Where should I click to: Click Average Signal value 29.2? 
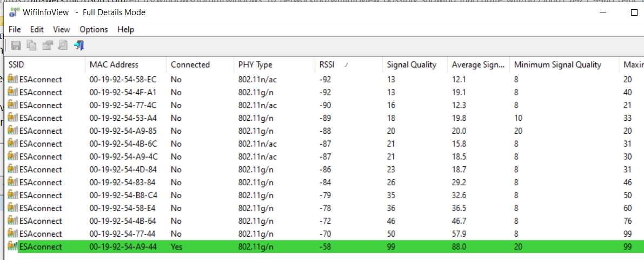click(x=459, y=182)
